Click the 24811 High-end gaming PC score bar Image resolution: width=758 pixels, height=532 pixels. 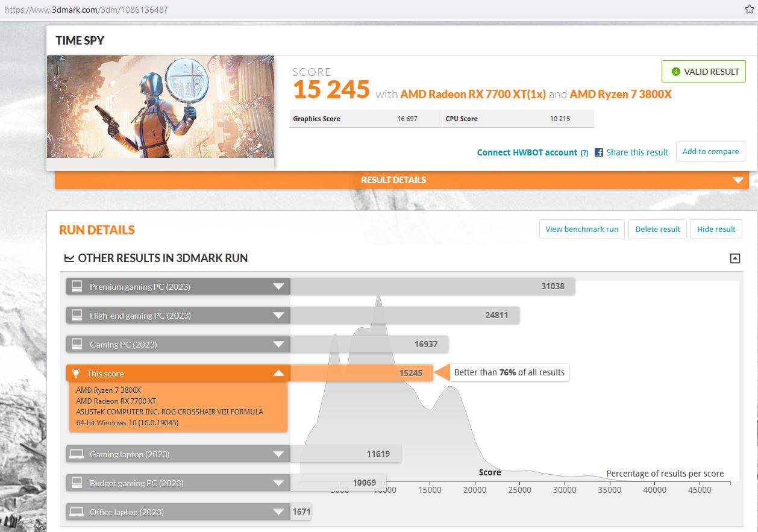tap(405, 315)
